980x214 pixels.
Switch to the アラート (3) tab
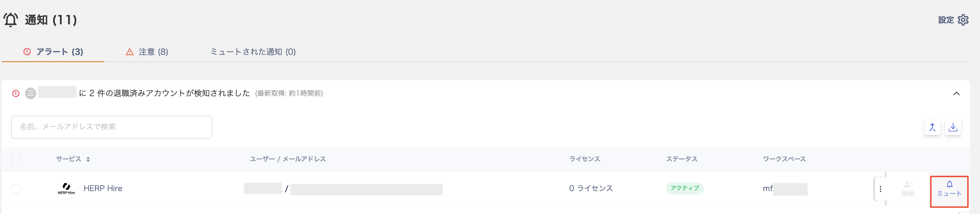[53, 52]
